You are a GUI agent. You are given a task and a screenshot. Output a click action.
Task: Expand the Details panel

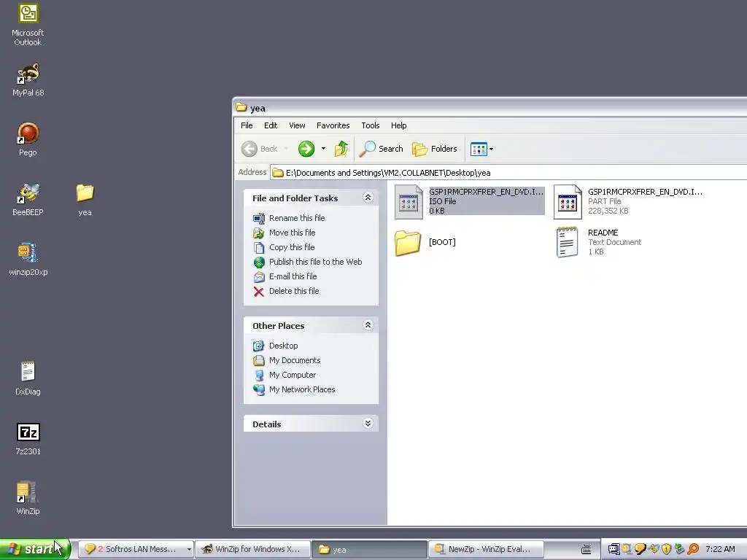tap(368, 424)
